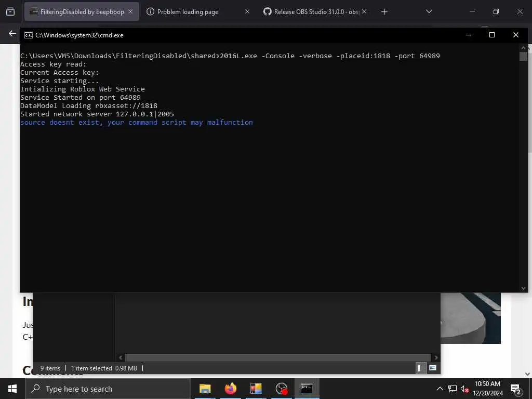Maximize the cmd.exe window

coord(492,35)
